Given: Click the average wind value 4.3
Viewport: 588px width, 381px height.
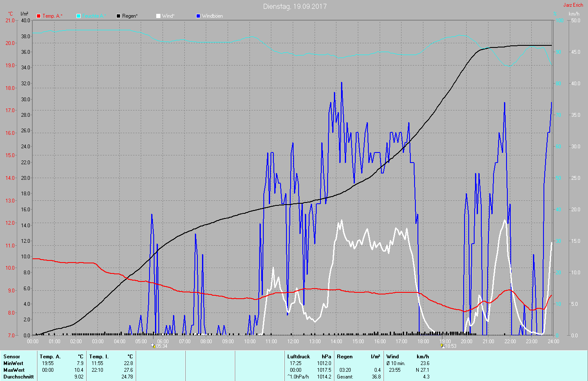Looking at the screenshot, I should click(426, 377).
